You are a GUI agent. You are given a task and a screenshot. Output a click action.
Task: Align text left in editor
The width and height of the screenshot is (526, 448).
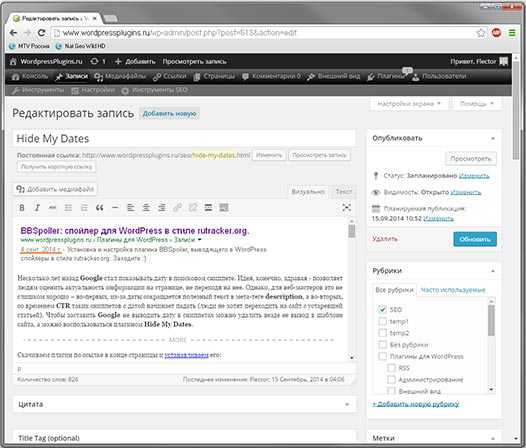(130, 208)
